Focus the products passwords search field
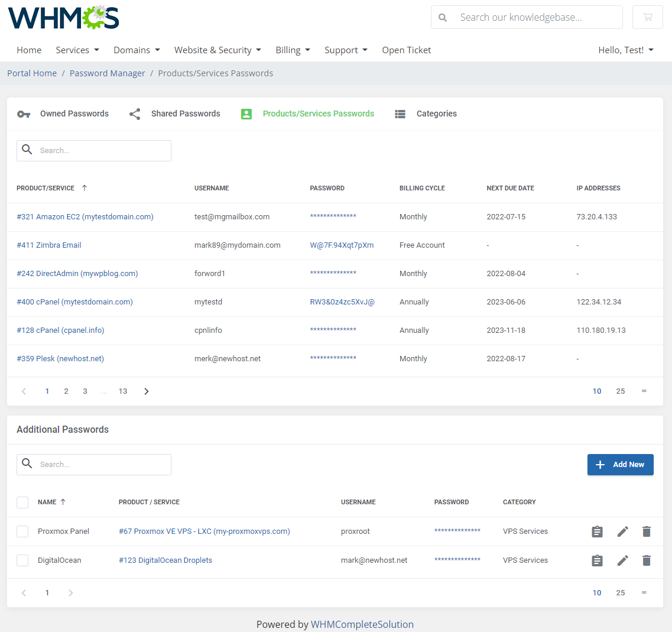Screen dimensions: 672x632 click(94, 151)
